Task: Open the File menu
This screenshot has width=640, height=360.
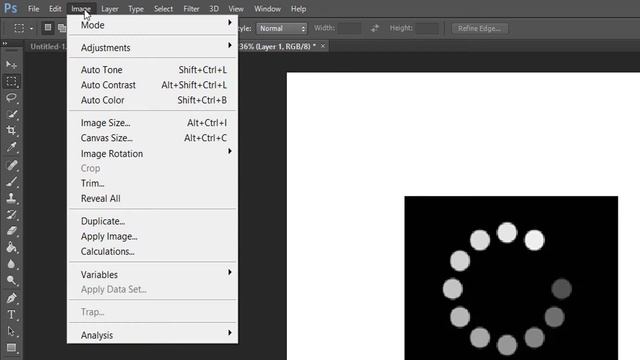Action: coord(33,9)
